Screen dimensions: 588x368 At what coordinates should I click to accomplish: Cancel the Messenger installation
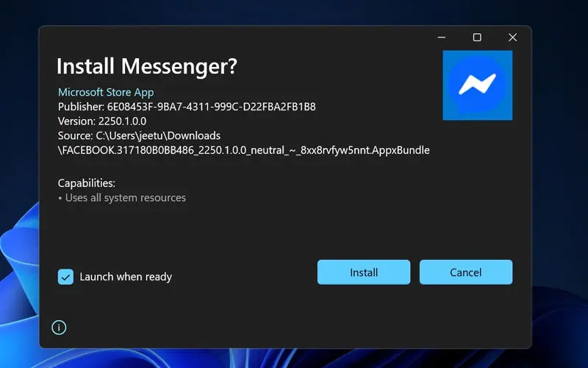point(466,272)
